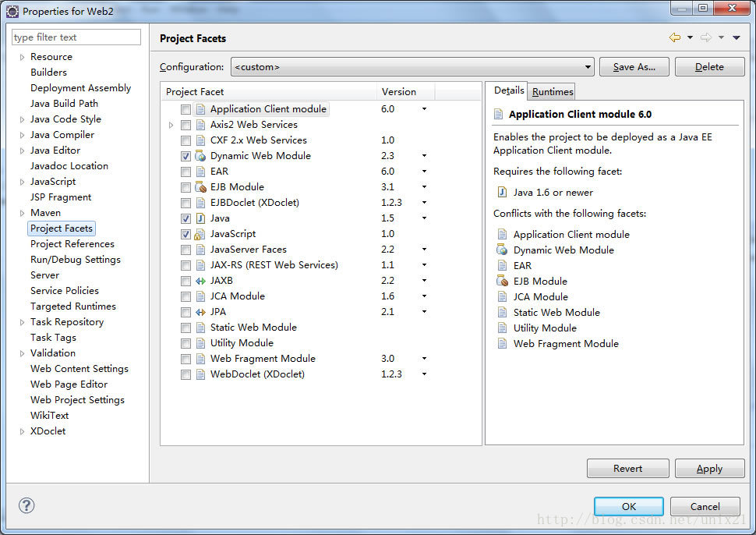Click the Java facet J icon in facet list
This screenshot has height=535, width=756.
200,218
